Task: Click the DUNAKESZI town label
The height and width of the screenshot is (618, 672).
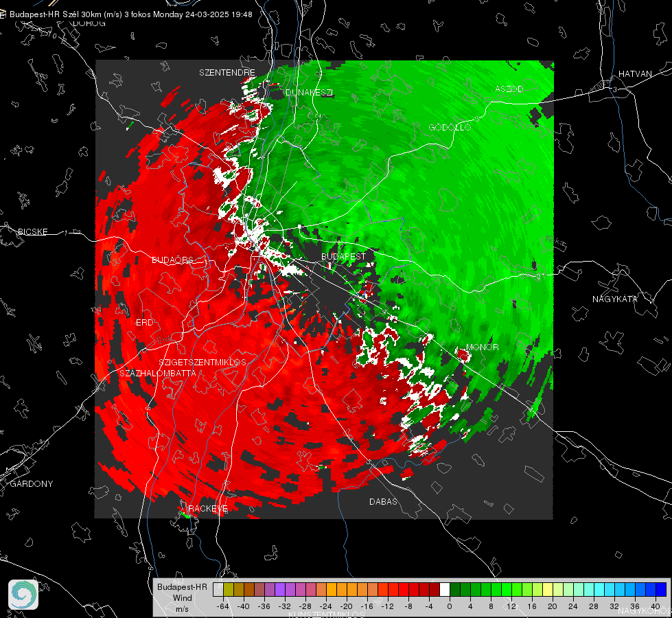Action: pyautogui.click(x=310, y=92)
